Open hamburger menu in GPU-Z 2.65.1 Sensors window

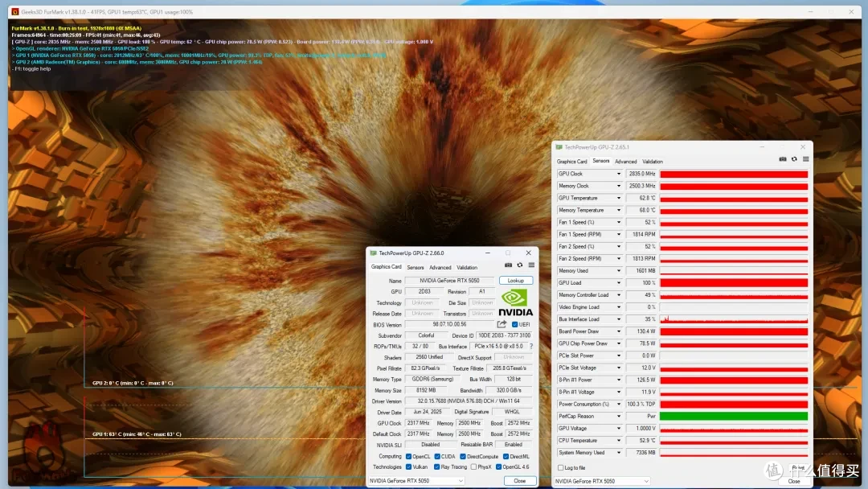click(x=806, y=159)
